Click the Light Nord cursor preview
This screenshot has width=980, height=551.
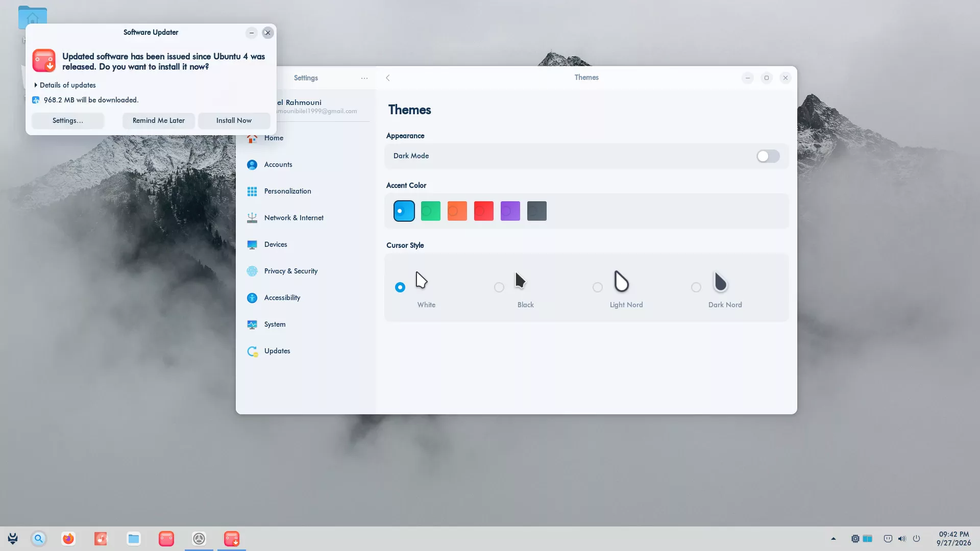(621, 281)
